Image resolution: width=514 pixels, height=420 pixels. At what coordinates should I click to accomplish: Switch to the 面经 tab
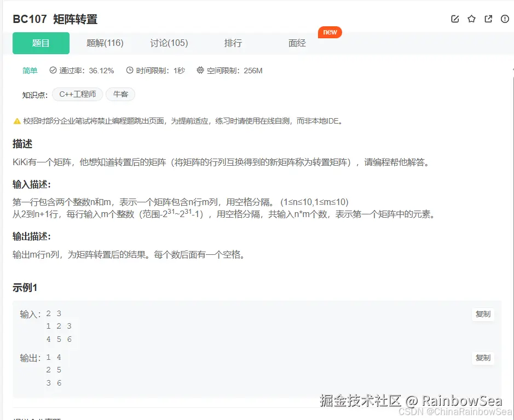297,43
